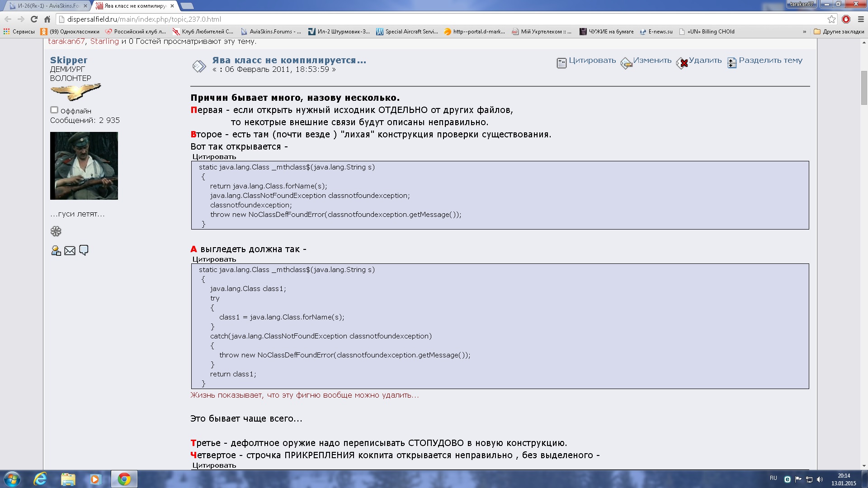Open the Chrome hamburger menu

pos(861,19)
